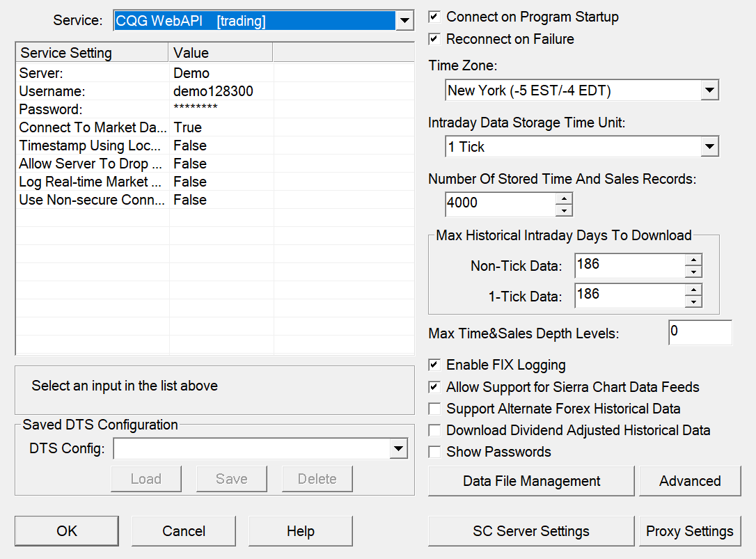Increase Number Of Stored Time And Sales Records
This screenshot has height=559, width=756.
tap(564, 198)
